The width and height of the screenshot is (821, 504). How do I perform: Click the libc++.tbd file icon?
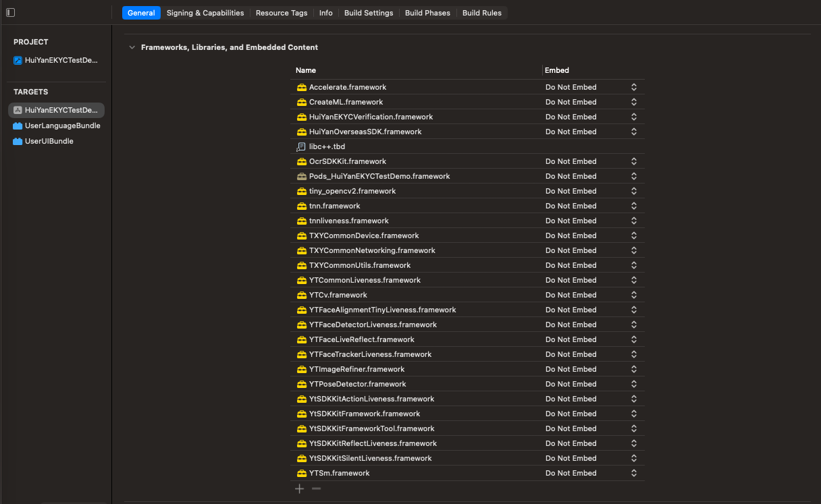[301, 146]
